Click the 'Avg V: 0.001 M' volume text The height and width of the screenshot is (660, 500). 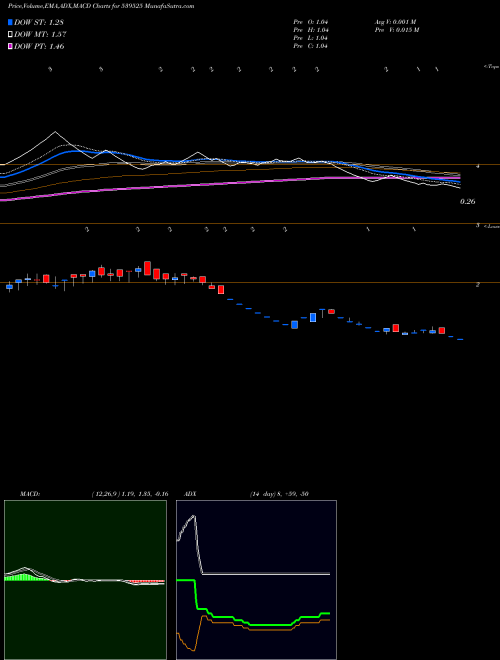[396, 22]
